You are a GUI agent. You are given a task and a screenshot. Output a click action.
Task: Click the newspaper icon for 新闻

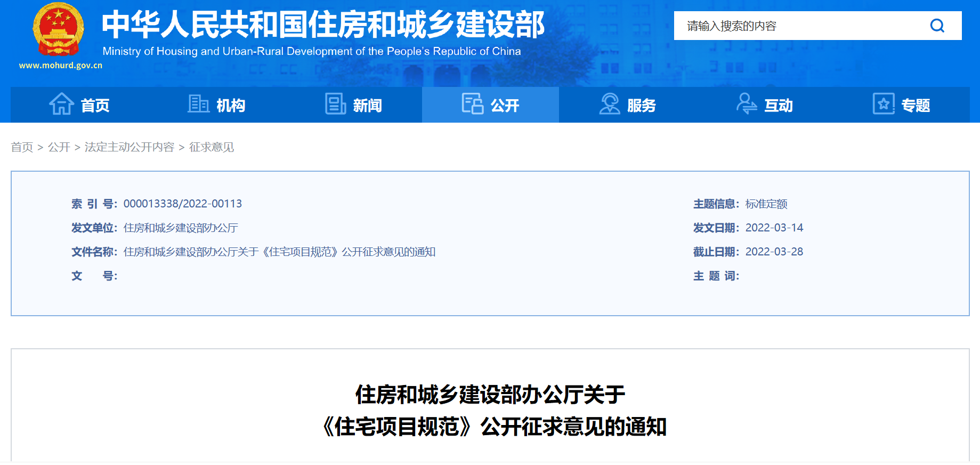(336, 104)
